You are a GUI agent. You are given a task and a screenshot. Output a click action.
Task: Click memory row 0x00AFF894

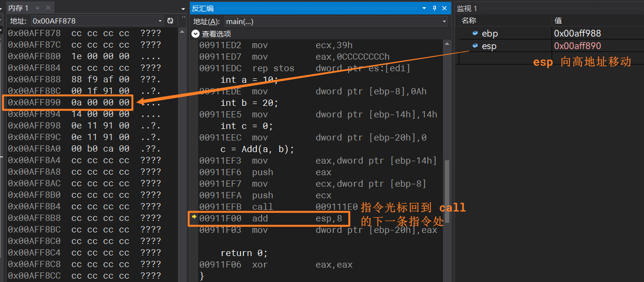tap(84, 114)
